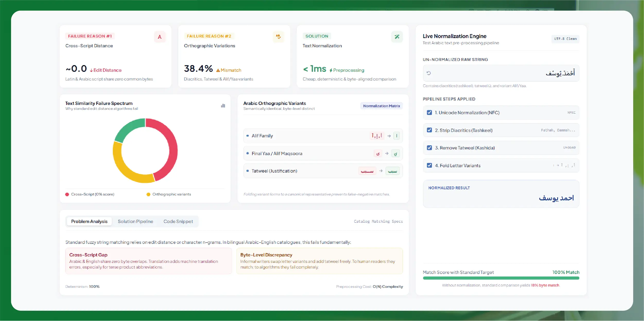This screenshot has height=321, width=644.
Task: Open the Problem Analysis tab
Action: pos(89,221)
